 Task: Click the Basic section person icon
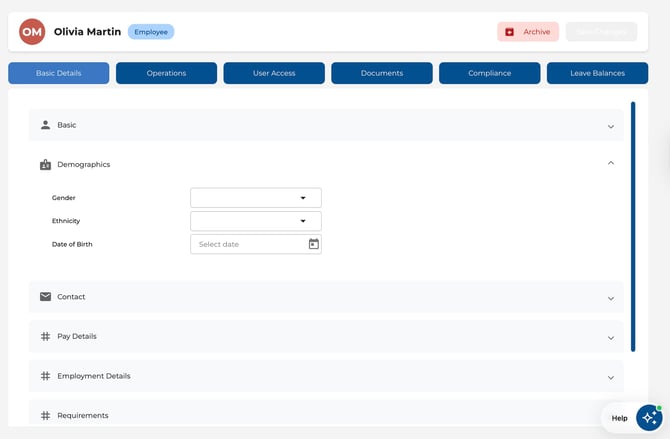[45, 125]
